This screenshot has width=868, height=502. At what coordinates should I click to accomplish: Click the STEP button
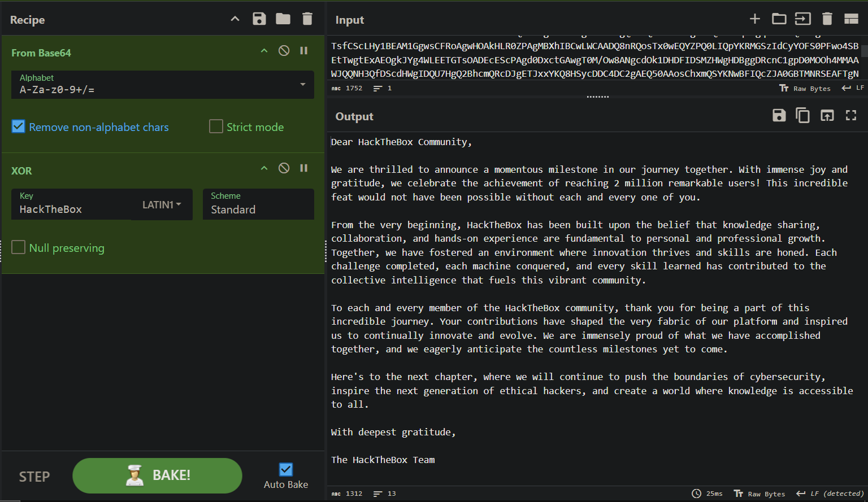tap(34, 477)
